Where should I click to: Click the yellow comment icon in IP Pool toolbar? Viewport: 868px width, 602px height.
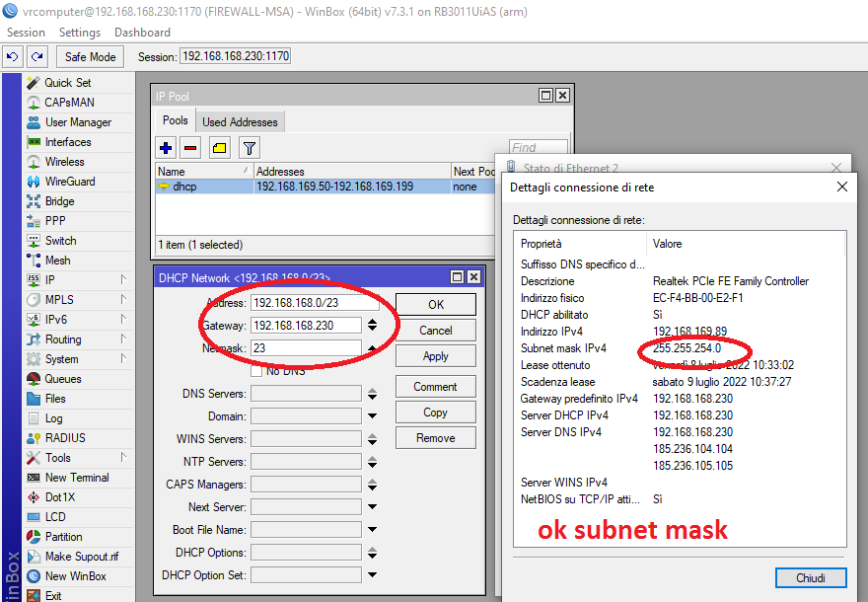(x=220, y=148)
